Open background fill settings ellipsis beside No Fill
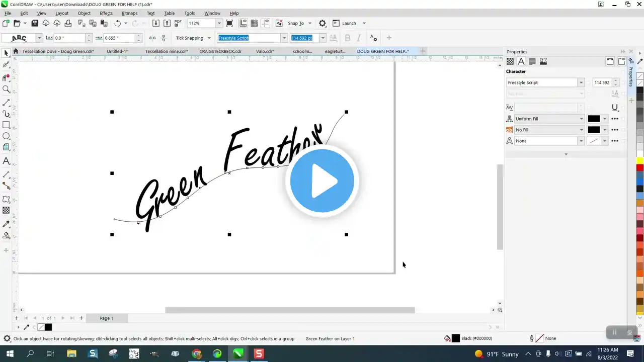This screenshot has width=644, height=362. coord(615,130)
